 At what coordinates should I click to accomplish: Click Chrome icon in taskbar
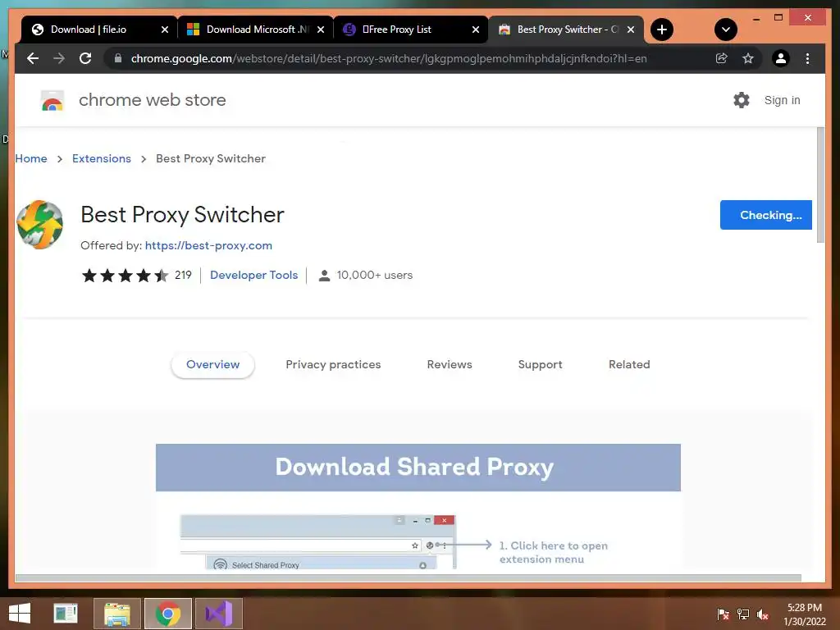click(167, 614)
